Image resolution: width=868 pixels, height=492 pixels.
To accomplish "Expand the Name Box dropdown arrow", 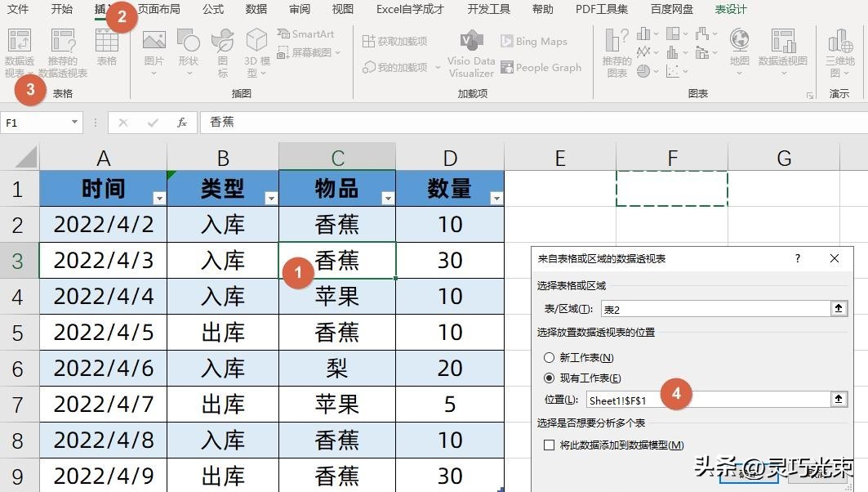I will [75, 123].
